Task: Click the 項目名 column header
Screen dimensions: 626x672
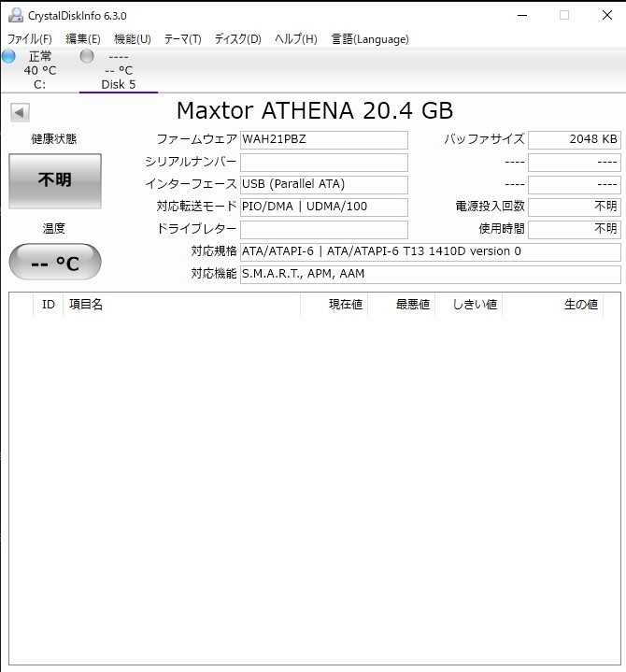Action: (x=181, y=305)
